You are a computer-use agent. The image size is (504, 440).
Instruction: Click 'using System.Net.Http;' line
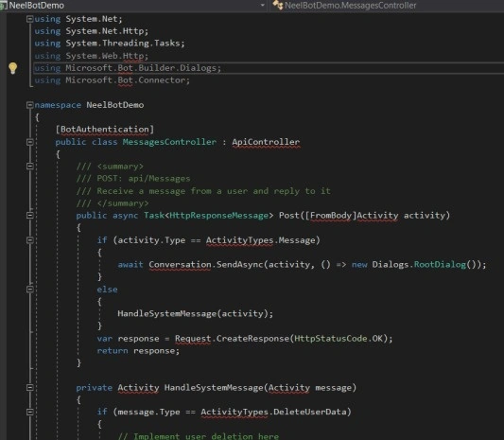click(x=92, y=31)
